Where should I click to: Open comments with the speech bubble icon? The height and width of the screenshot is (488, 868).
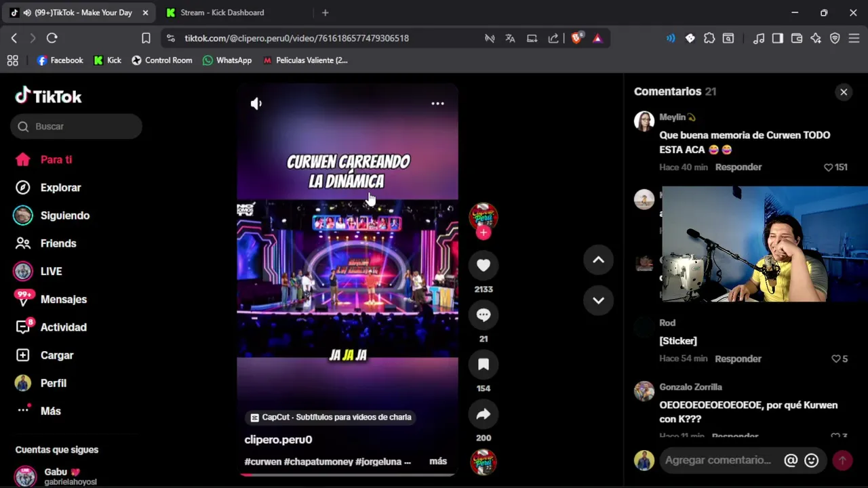point(484,314)
